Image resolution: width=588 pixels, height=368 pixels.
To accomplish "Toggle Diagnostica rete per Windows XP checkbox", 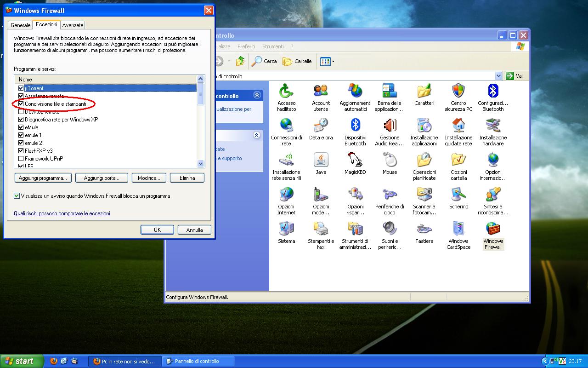I will point(21,119).
